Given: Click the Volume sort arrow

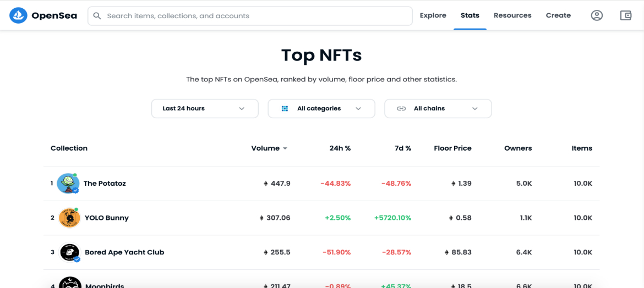Looking at the screenshot, I should point(285,148).
